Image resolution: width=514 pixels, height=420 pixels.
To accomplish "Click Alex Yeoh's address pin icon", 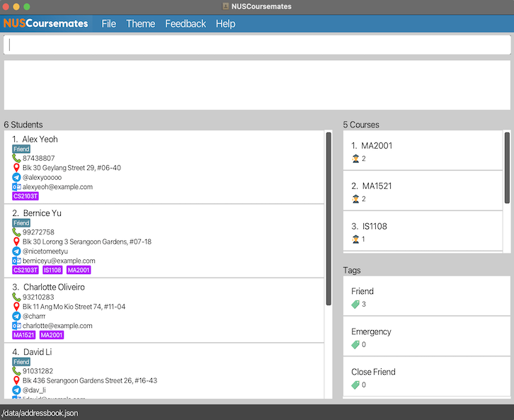I will pos(16,168).
